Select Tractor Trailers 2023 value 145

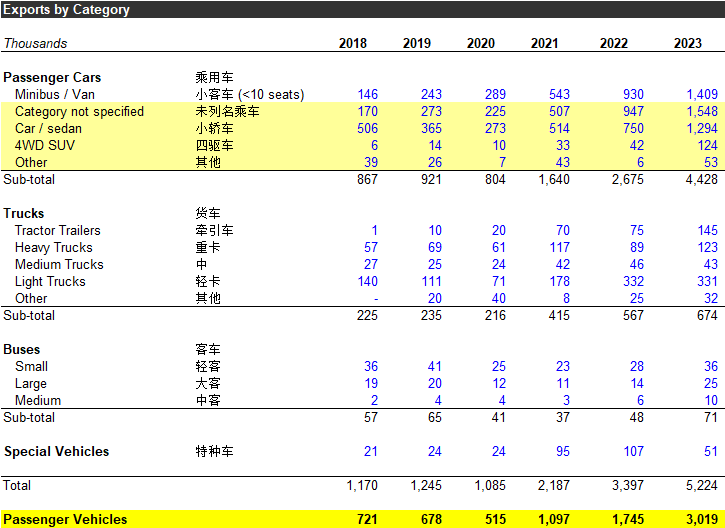[707, 230]
